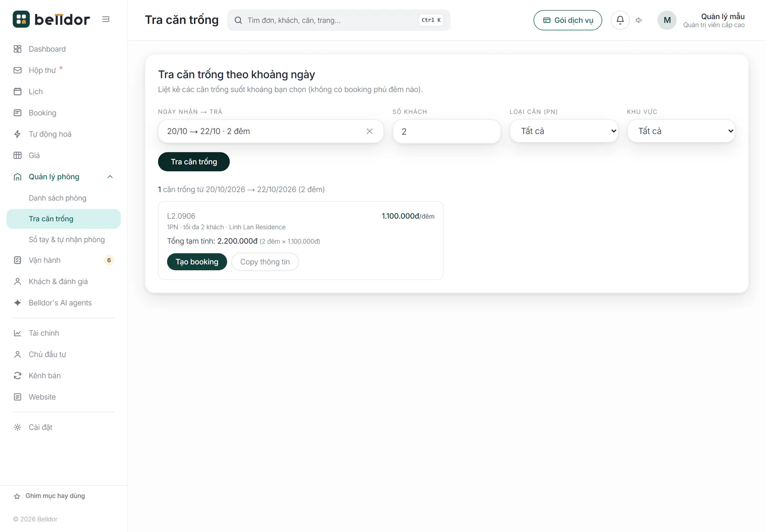Viewport: 766px width, 532px height.
Task: Click the Số khách input field
Action: tap(447, 131)
